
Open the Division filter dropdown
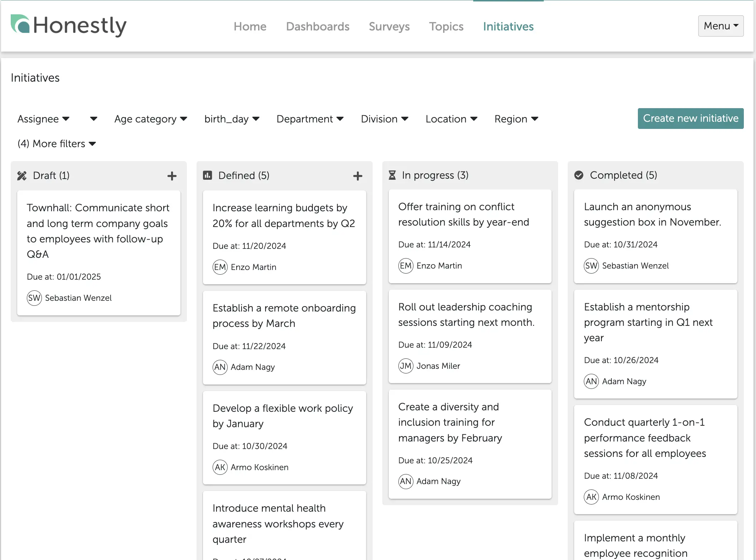coord(384,119)
